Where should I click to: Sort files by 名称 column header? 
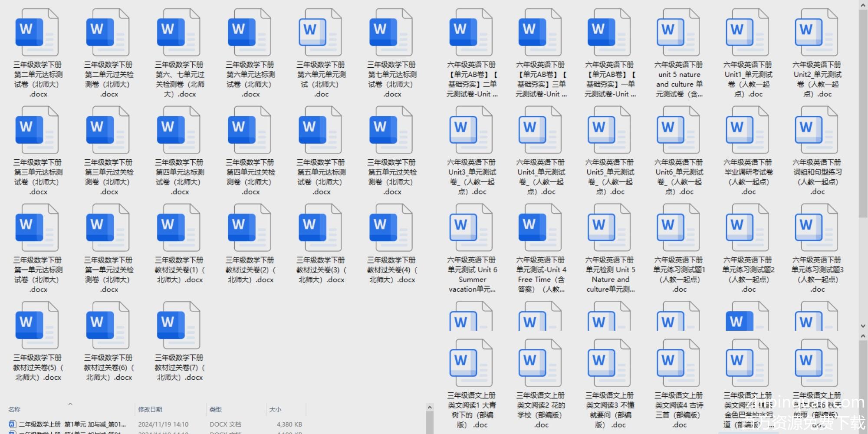click(15, 409)
